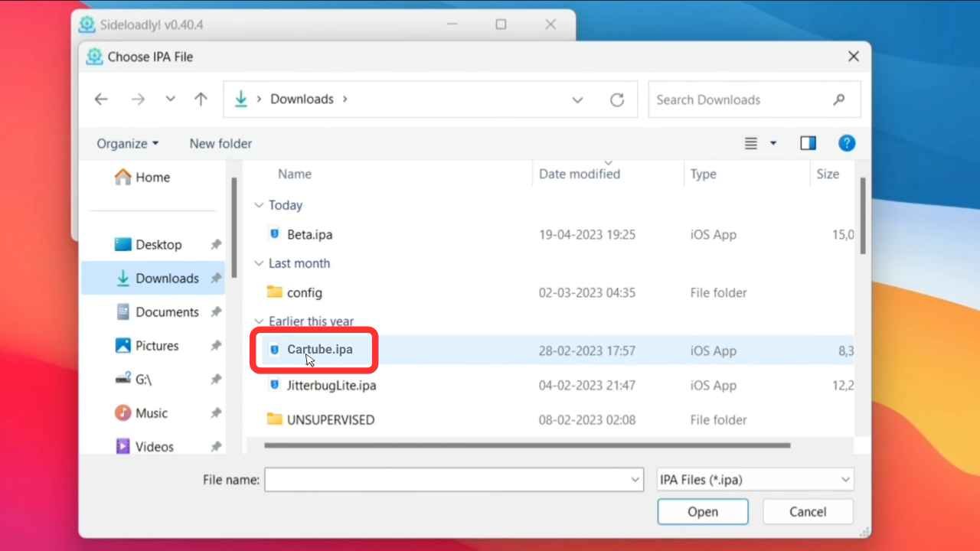Screen dimensions: 980x551
Task: Open the Help question mark
Action: tap(846, 143)
